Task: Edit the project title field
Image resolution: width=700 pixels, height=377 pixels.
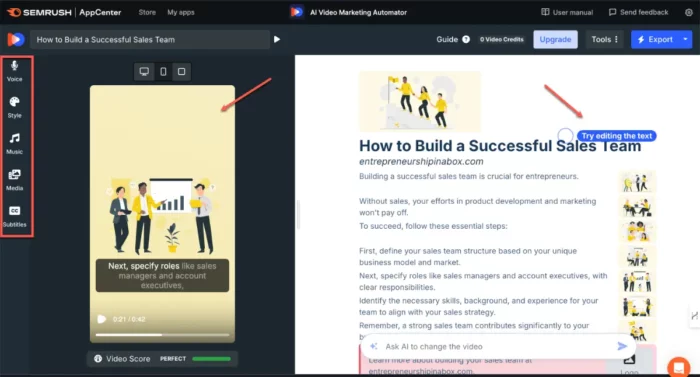Action: (x=150, y=39)
